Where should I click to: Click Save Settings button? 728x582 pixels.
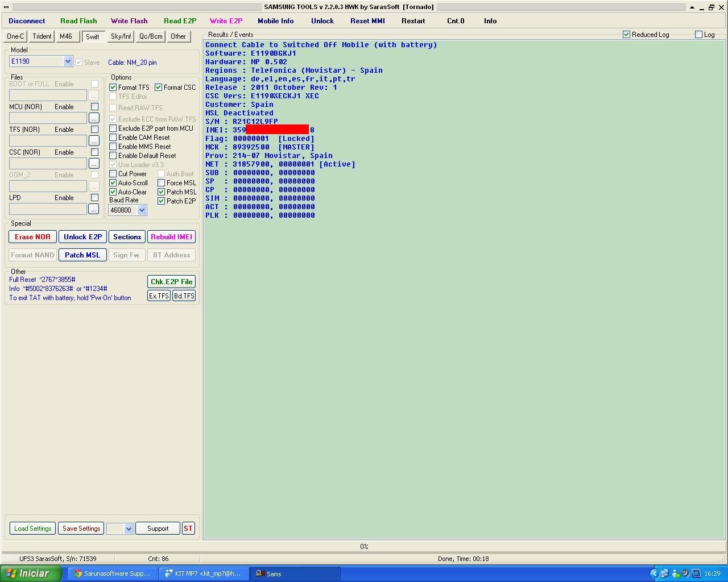pyautogui.click(x=81, y=529)
